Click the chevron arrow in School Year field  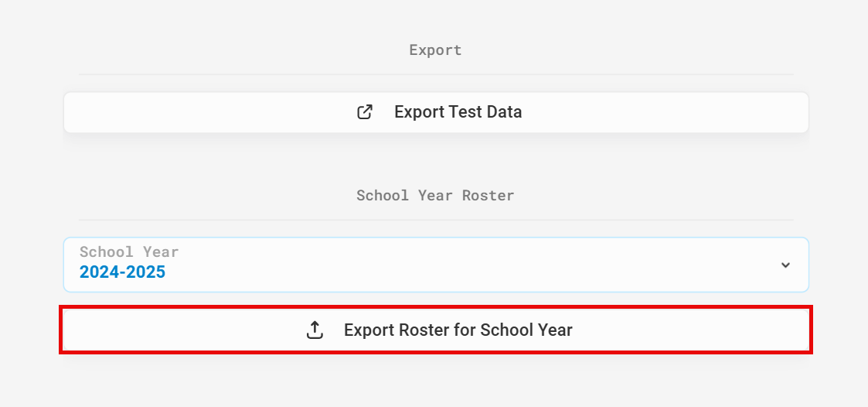point(785,265)
